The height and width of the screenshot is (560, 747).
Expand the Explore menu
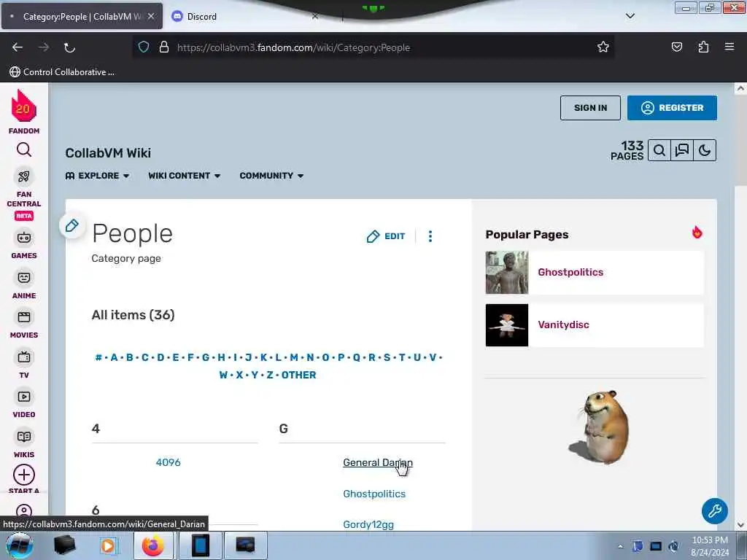[x=97, y=176]
